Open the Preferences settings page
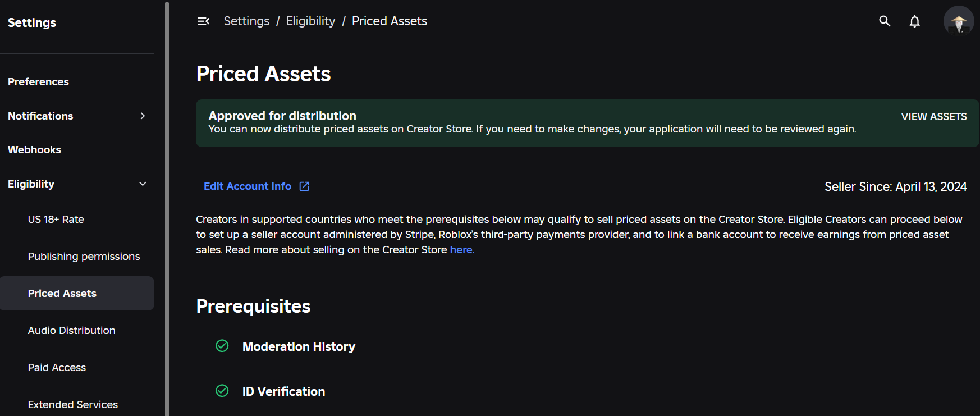 coord(38,81)
